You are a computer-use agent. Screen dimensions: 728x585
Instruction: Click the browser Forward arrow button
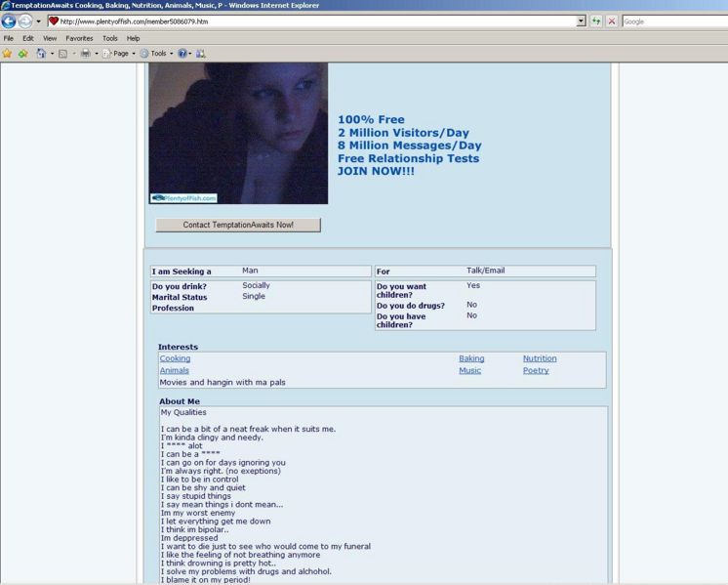[25, 21]
